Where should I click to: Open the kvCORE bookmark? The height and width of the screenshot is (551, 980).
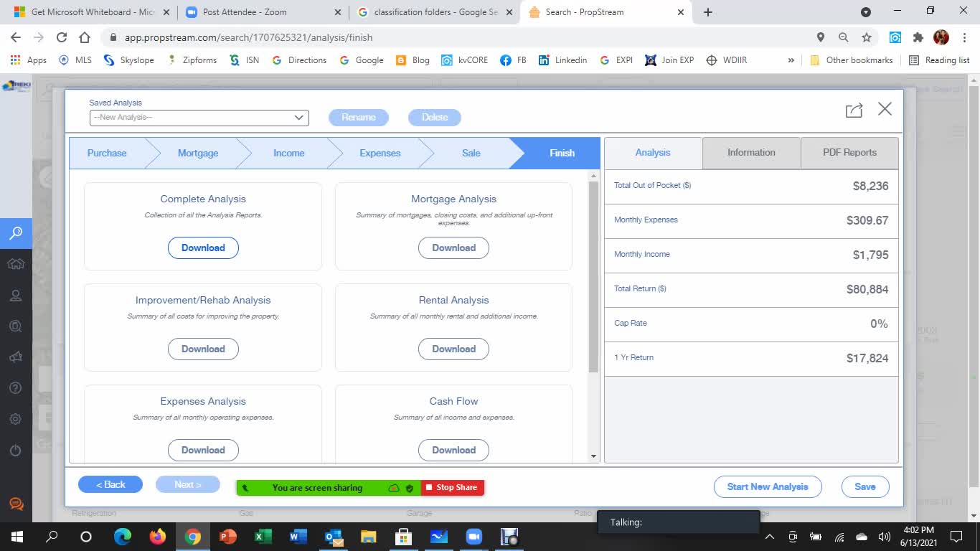tap(464, 60)
